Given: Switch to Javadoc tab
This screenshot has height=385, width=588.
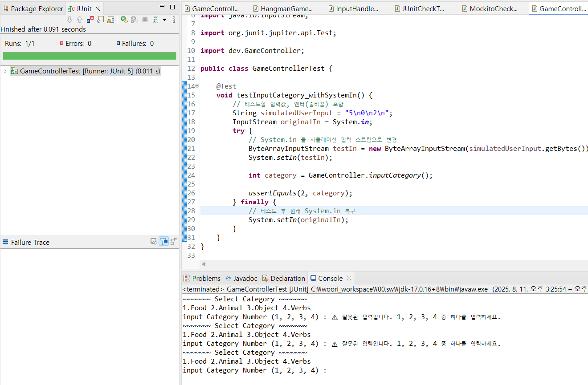Looking at the screenshot, I should (x=241, y=278).
